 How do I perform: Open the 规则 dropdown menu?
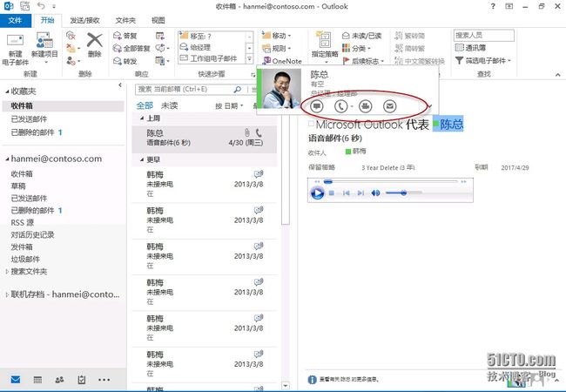[277, 48]
